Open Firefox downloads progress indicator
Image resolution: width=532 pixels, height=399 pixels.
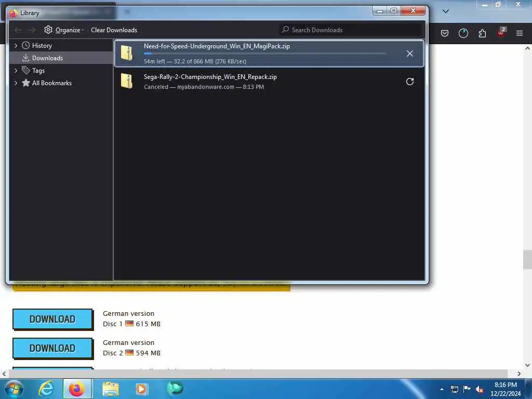pyautogui.click(x=463, y=33)
